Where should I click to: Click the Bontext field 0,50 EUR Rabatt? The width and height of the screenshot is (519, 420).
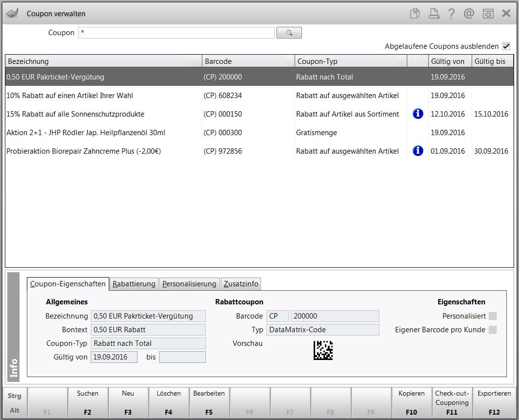(148, 330)
